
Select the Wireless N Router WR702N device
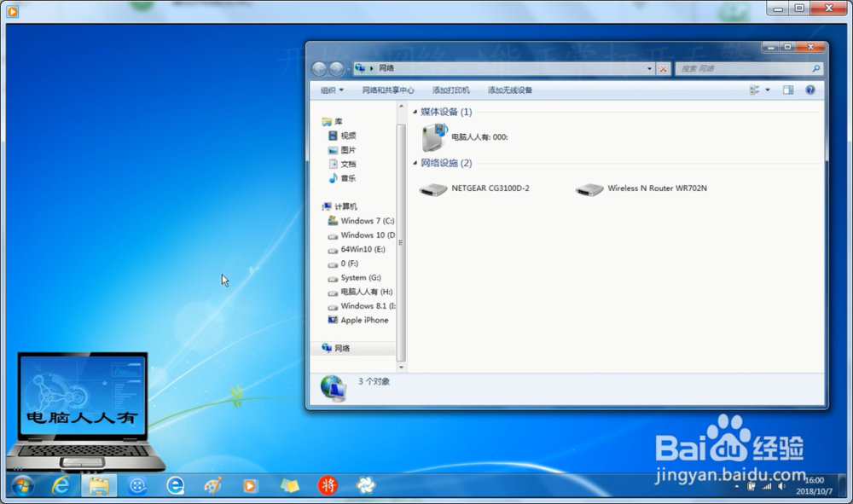click(641, 188)
